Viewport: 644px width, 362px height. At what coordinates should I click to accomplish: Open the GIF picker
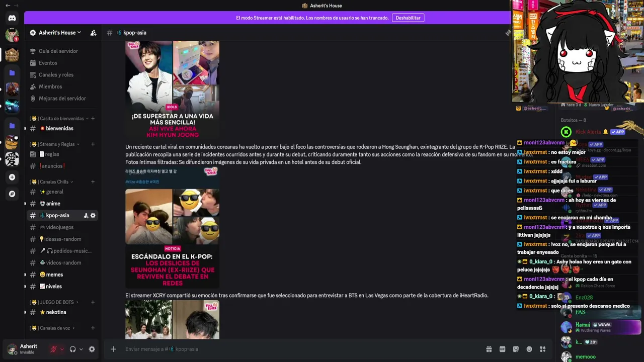502,349
